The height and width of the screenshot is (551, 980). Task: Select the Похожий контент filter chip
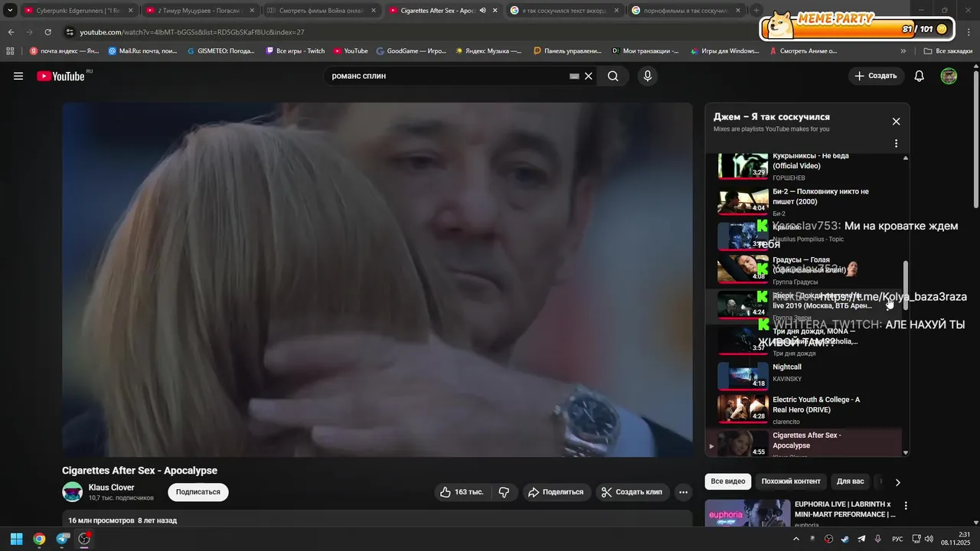(791, 481)
